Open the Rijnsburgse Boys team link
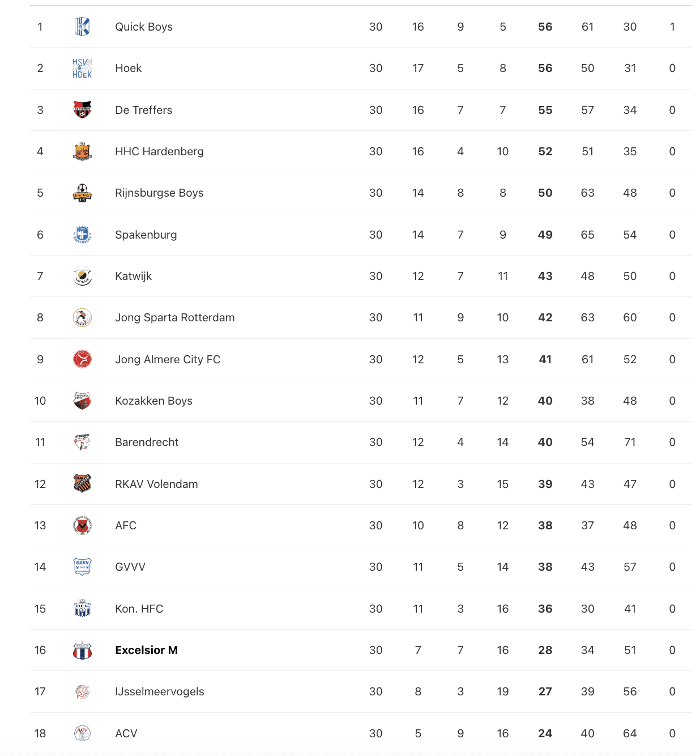This screenshot has width=700, height=756. point(159,193)
